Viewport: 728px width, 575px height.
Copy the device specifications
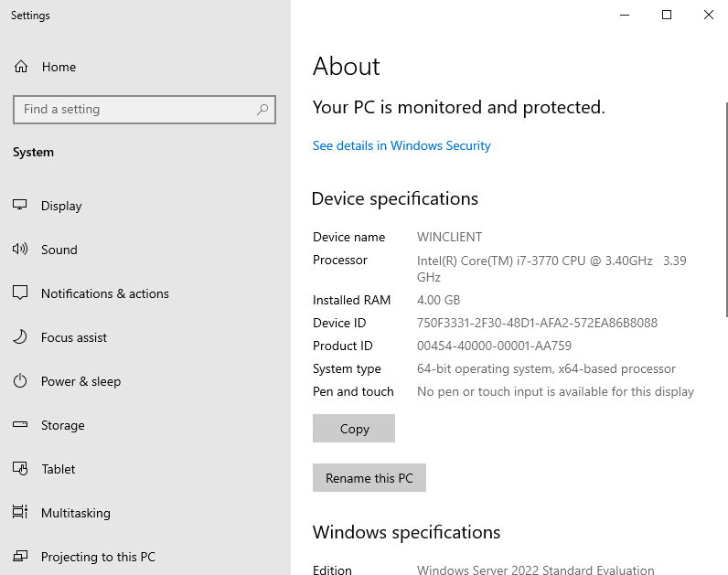click(354, 429)
